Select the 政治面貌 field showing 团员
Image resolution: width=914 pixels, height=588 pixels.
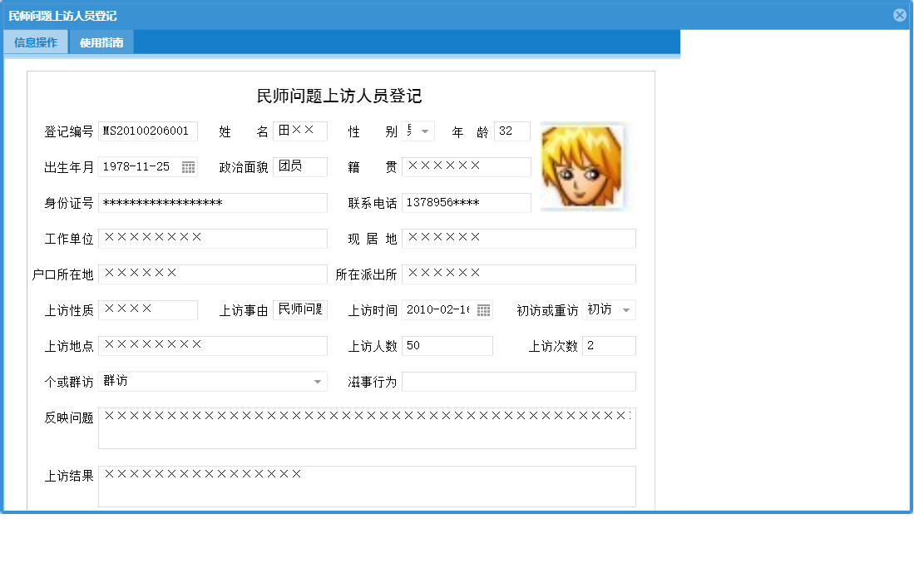299,166
